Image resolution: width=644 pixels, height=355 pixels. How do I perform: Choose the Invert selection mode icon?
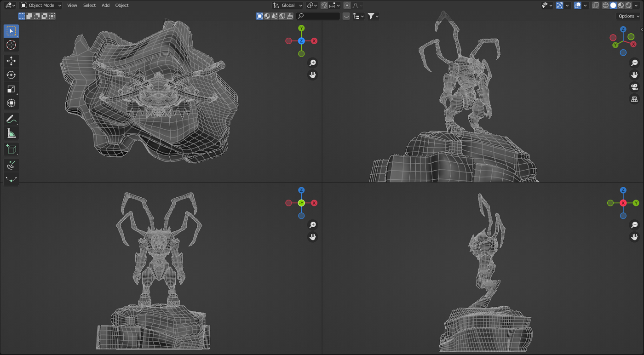click(45, 16)
